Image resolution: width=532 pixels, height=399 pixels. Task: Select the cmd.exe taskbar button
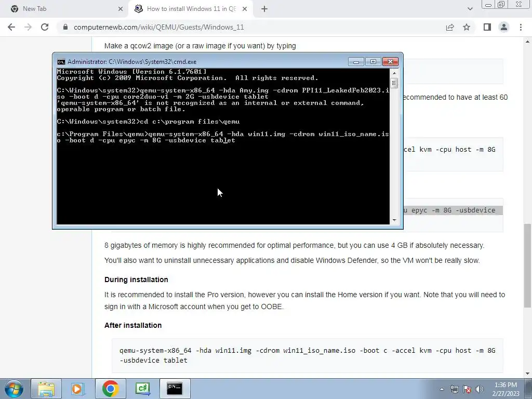(x=175, y=389)
